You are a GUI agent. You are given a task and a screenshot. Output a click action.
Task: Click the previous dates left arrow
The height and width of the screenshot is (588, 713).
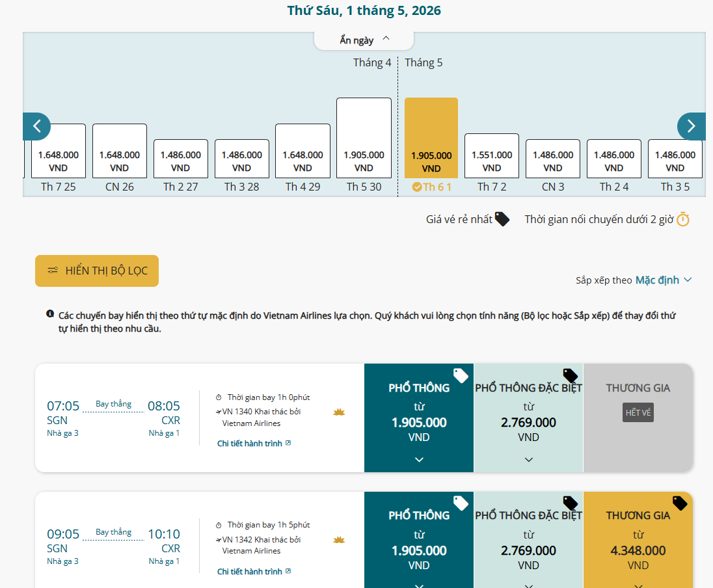[x=36, y=126]
